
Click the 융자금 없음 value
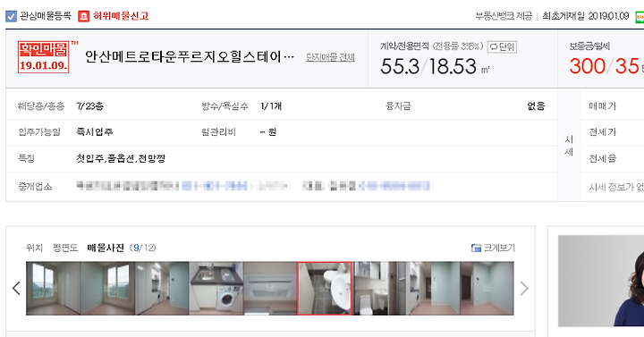click(536, 106)
